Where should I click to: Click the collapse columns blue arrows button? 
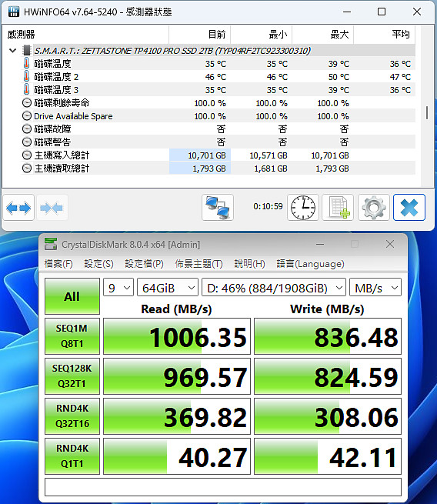pos(52,208)
